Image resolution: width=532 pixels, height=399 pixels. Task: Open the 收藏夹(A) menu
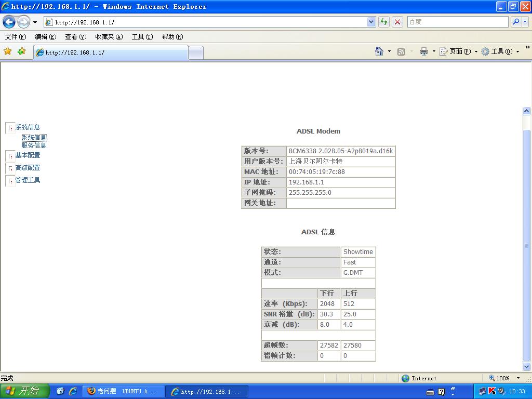[109, 37]
